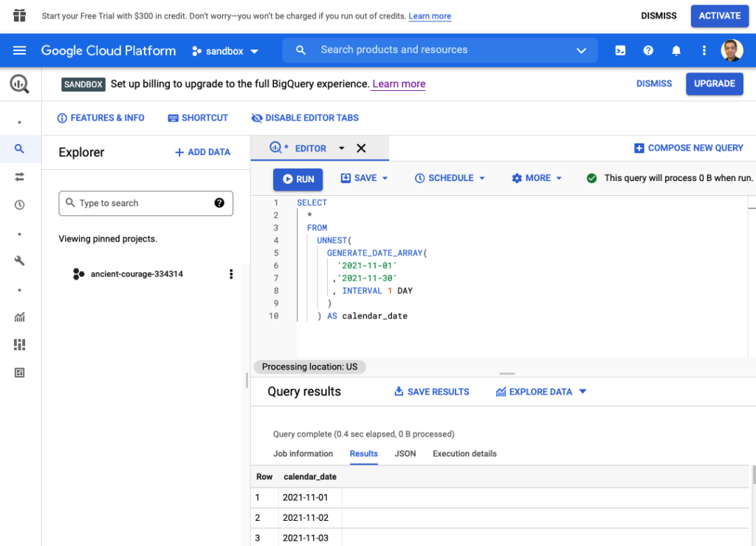Activate Cloud Shell terminal icon
The height and width of the screenshot is (546, 756).
click(x=620, y=50)
